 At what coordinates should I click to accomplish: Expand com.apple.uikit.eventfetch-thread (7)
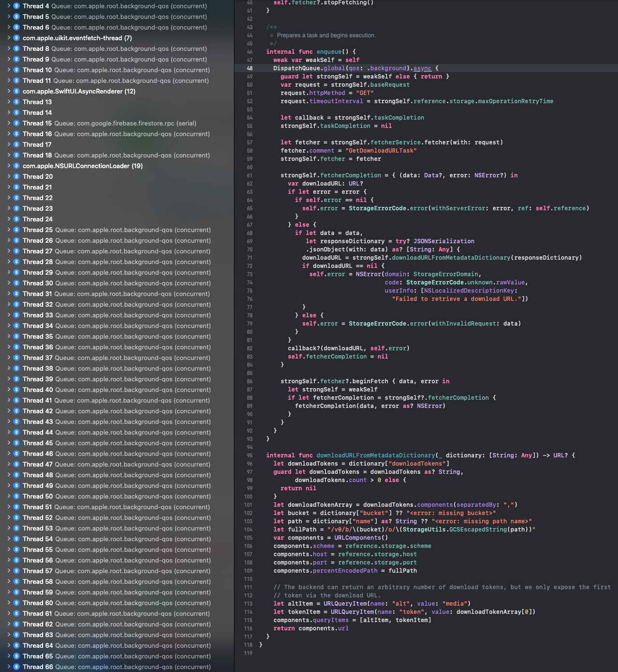pos(9,38)
